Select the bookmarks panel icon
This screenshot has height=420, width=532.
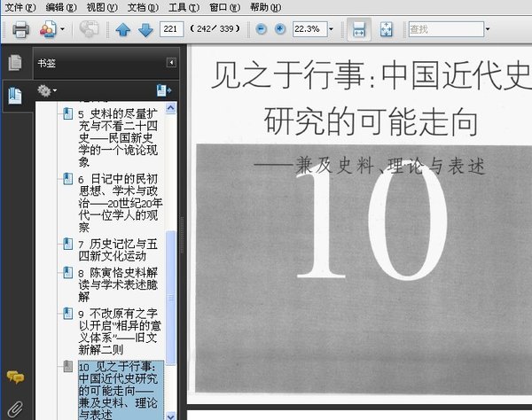(15, 96)
